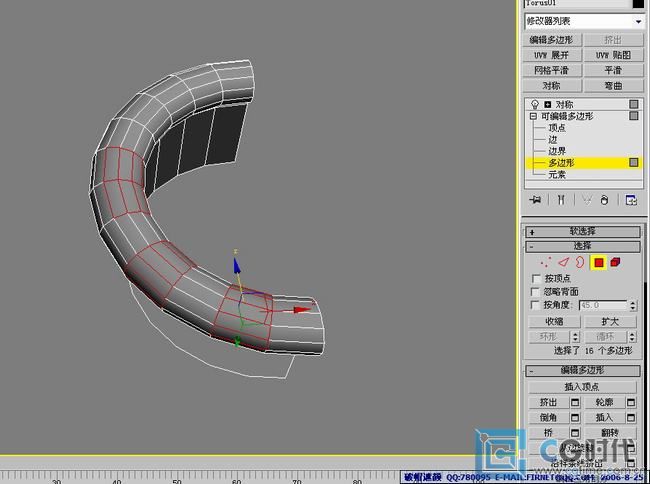Select the Element sub-object red cube icon
Image resolution: width=650 pixels, height=484 pixels.
coord(615,262)
